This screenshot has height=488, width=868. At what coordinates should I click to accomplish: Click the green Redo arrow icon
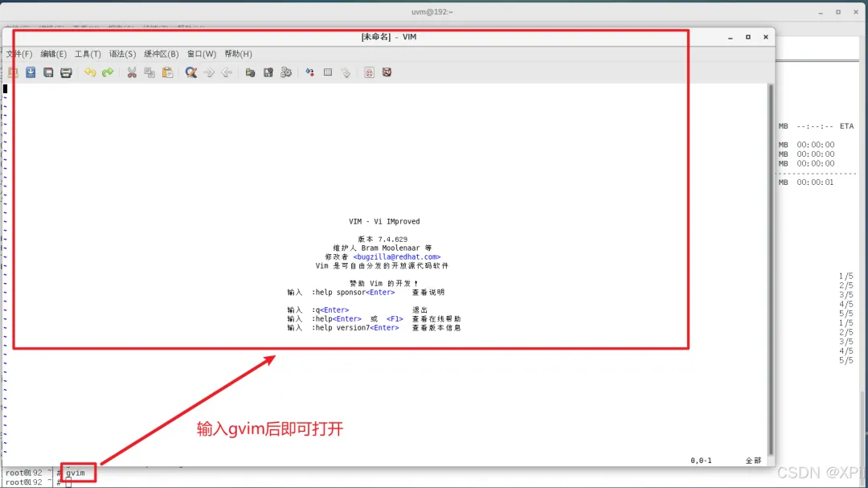coord(108,72)
